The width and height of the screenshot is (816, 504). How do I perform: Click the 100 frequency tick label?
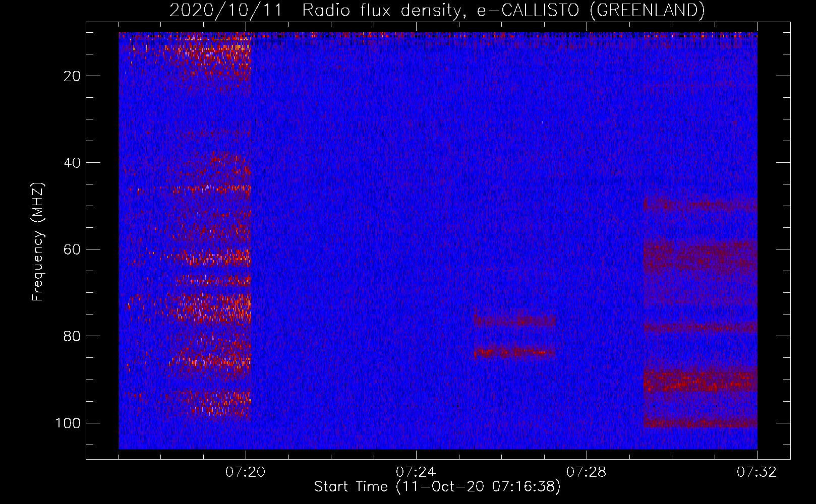69,423
